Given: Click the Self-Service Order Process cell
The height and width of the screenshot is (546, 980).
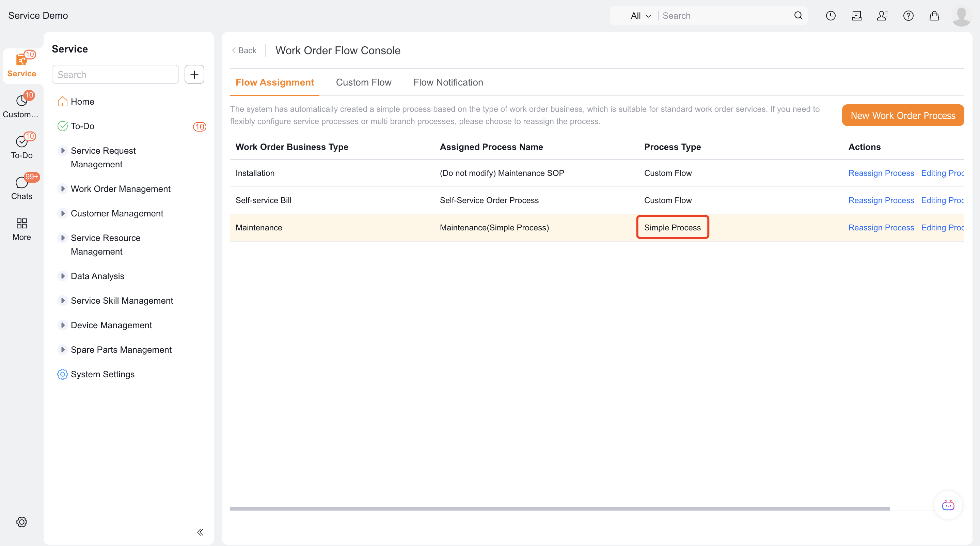Looking at the screenshot, I should tap(489, 200).
